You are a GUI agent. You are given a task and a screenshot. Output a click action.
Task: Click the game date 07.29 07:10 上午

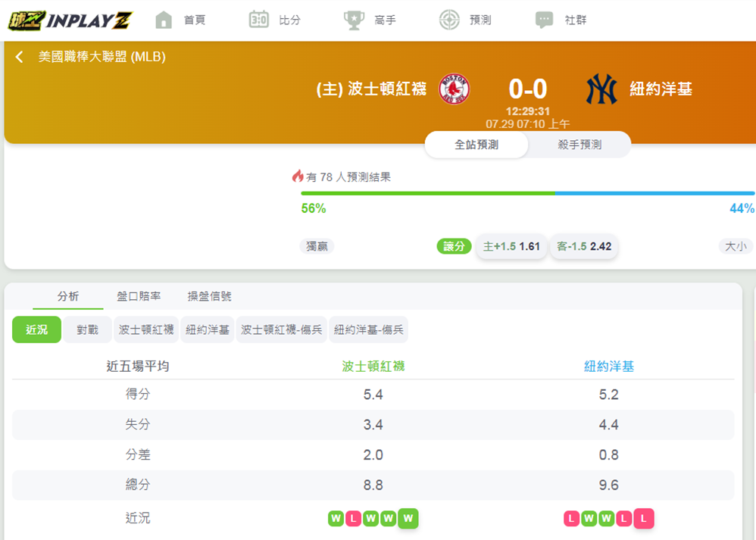coord(528,124)
